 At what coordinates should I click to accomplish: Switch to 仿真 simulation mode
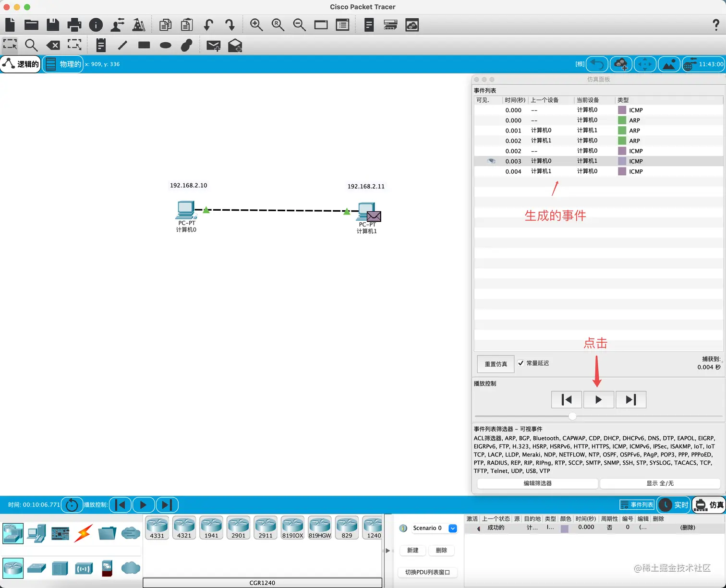click(x=709, y=504)
